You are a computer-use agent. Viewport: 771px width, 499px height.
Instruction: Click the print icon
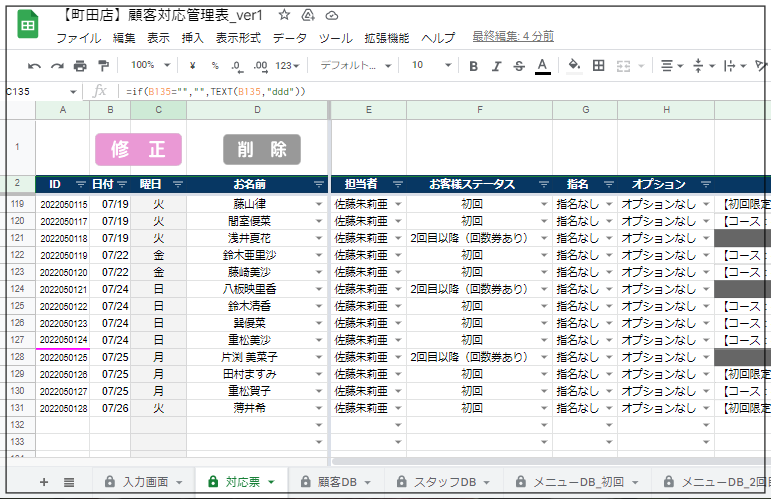82,66
